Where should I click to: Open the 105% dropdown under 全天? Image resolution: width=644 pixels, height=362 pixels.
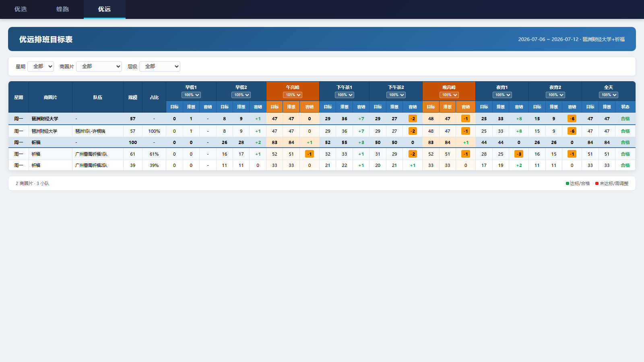click(608, 95)
